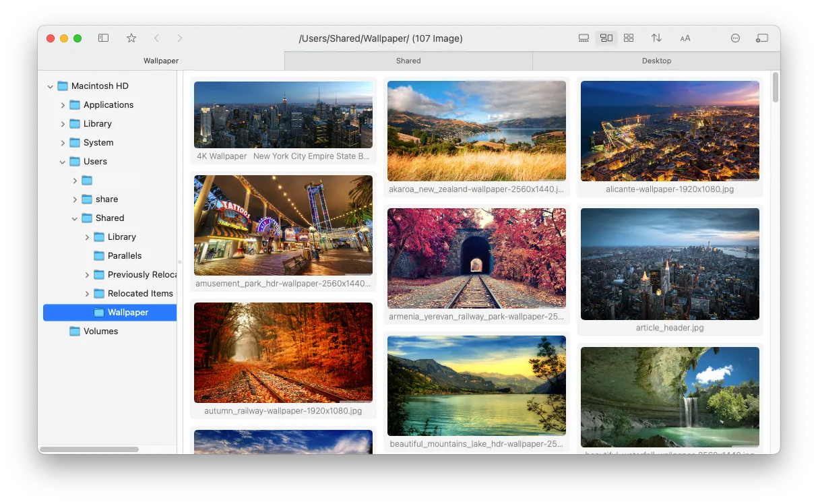Click the AA text size icon
Viewport: 818px width, 504px height.
pos(685,38)
